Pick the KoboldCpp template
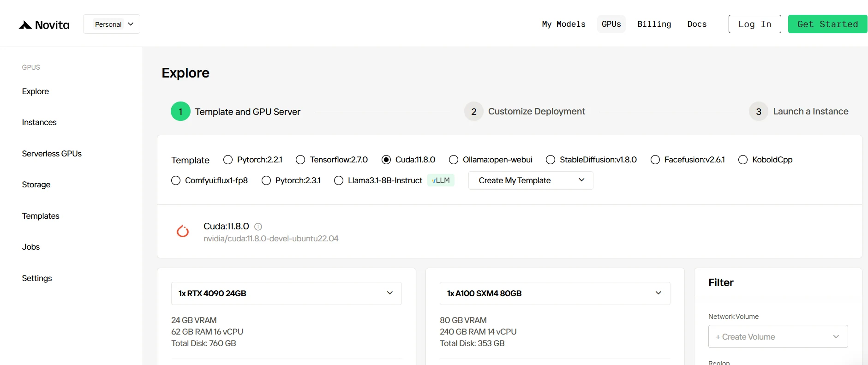This screenshot has width=868, height=365. tap(765, 160)
